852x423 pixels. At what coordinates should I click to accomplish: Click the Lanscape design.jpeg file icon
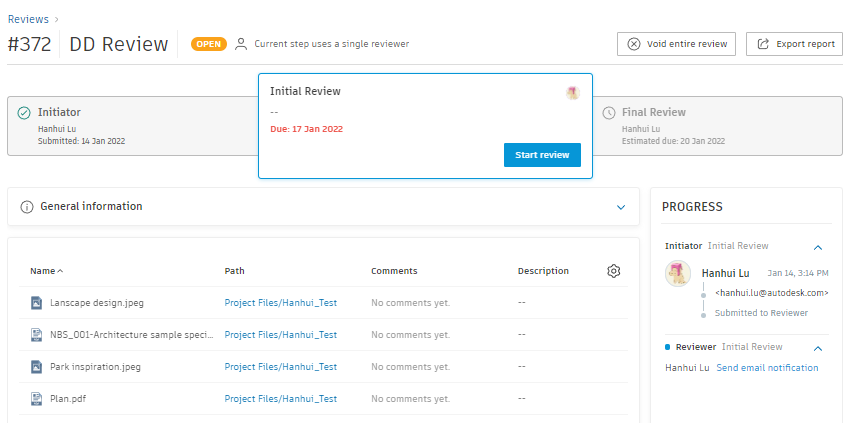click(36, 303)
